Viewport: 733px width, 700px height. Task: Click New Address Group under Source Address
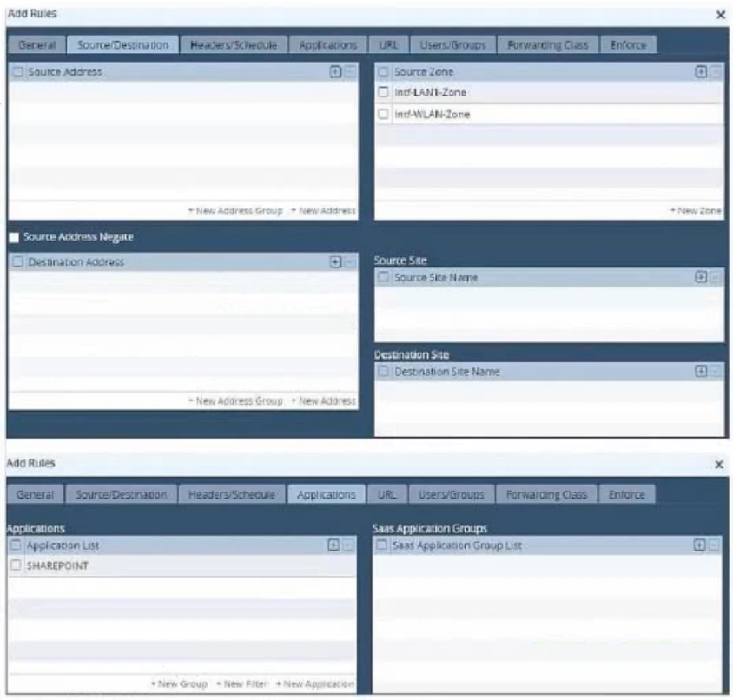click(x=235, y=211)
